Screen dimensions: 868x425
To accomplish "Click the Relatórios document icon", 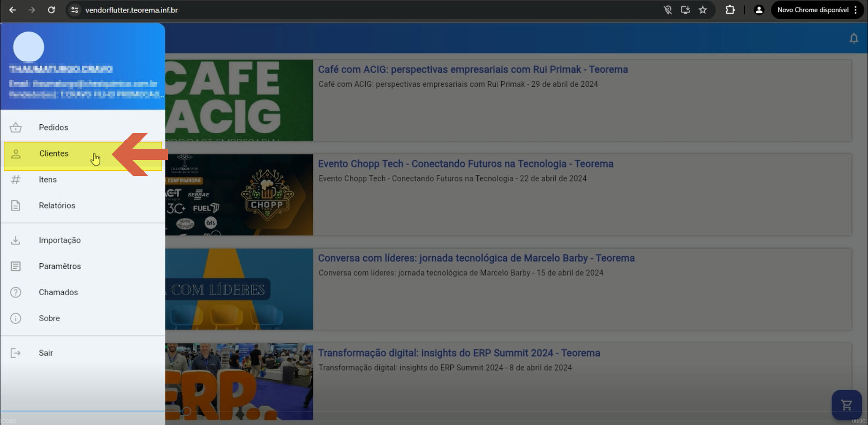I will pos(15,205).
